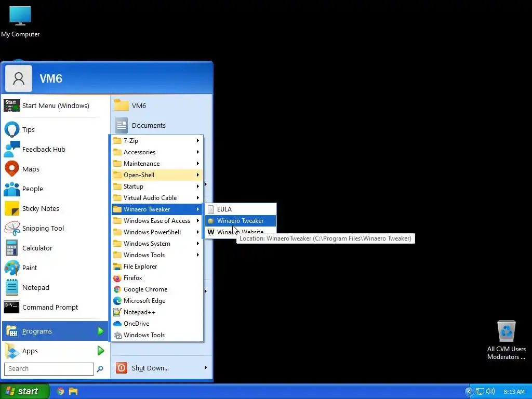
Task: Launch Google Chrome from Programs list
Action: click(x=157, y=289)
